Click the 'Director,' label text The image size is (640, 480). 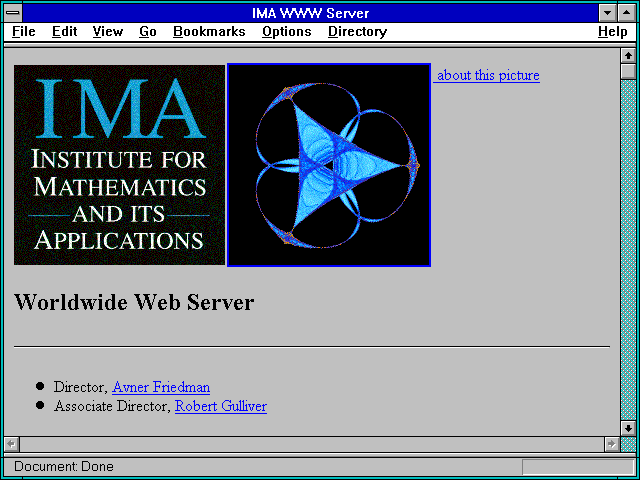pyautogui.click(x=81, y=387)
